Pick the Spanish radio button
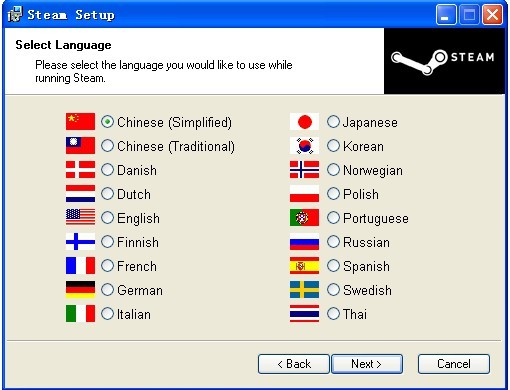Image resolution: width=510 pixels, height=390 pixels. 333,266
